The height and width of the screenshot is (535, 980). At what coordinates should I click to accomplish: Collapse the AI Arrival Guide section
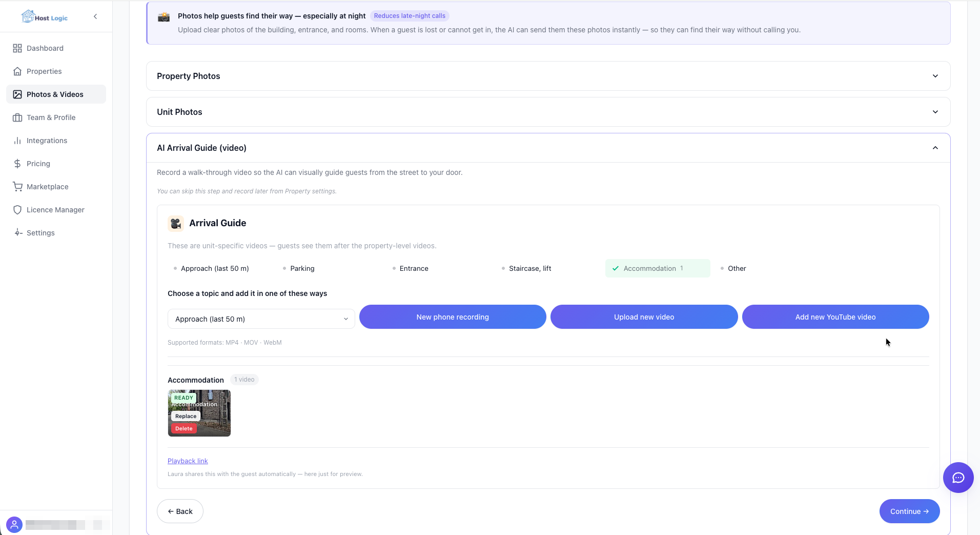click(x=548, y=148)
